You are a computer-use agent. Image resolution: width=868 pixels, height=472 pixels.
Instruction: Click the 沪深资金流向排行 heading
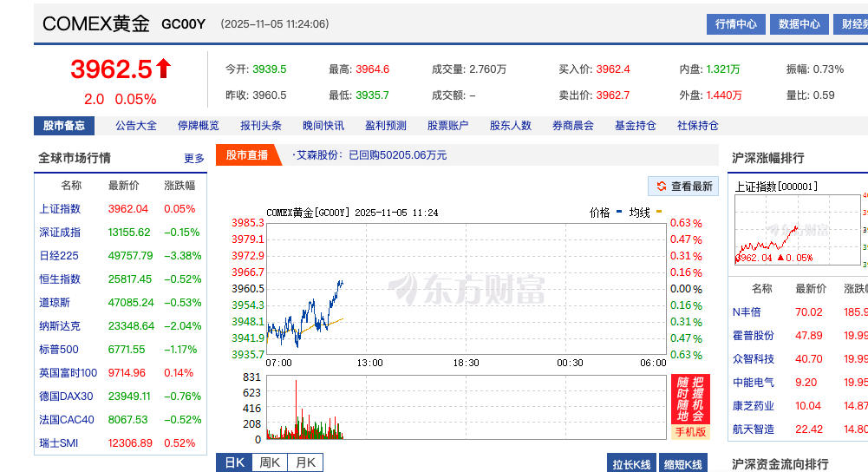[780, 464]
